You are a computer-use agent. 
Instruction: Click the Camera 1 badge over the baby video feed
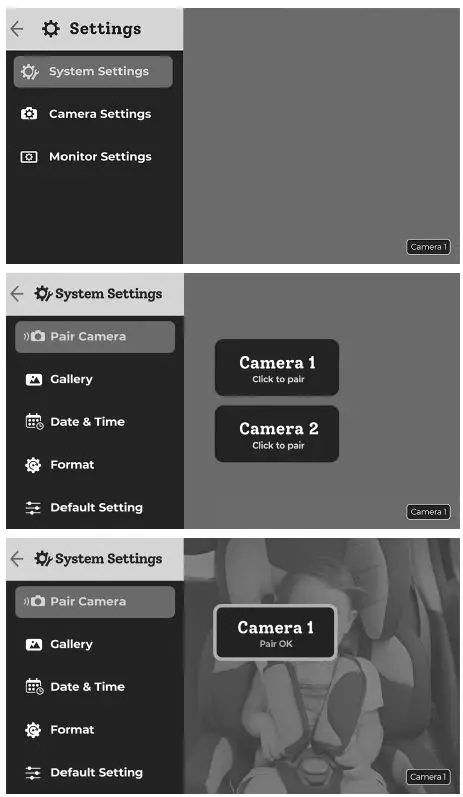pos(428,777)
